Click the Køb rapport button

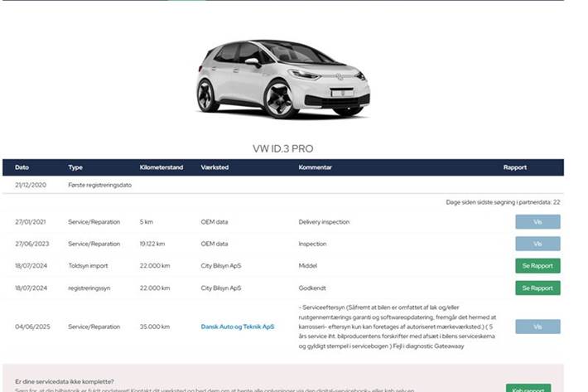[528, 388]
